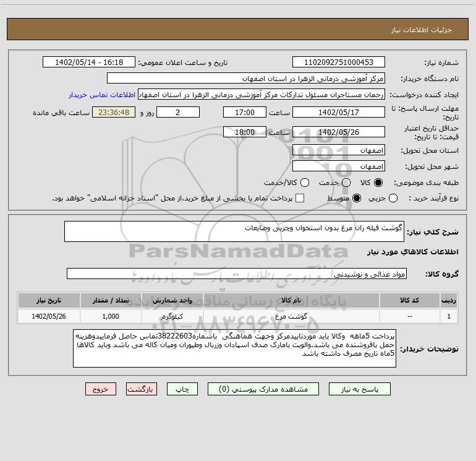Click the remaining time field 23:36:48
The width and height of the screenshot is (476, 461).
click(114, 112)
